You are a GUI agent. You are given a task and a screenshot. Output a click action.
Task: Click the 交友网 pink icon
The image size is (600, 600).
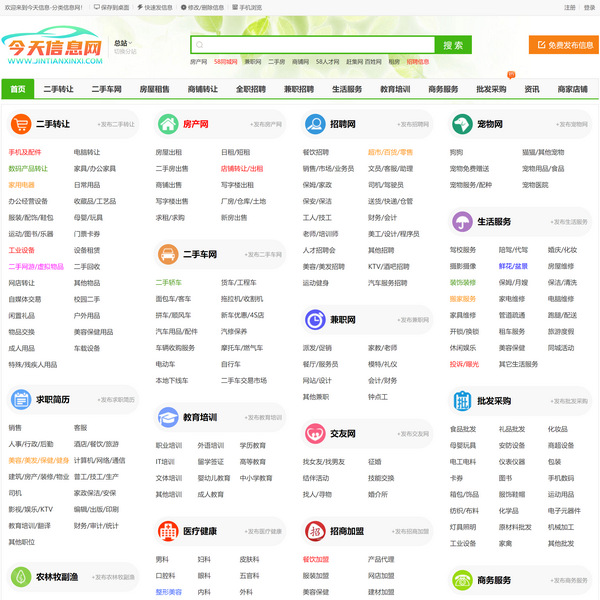click(x=315, y=433)
